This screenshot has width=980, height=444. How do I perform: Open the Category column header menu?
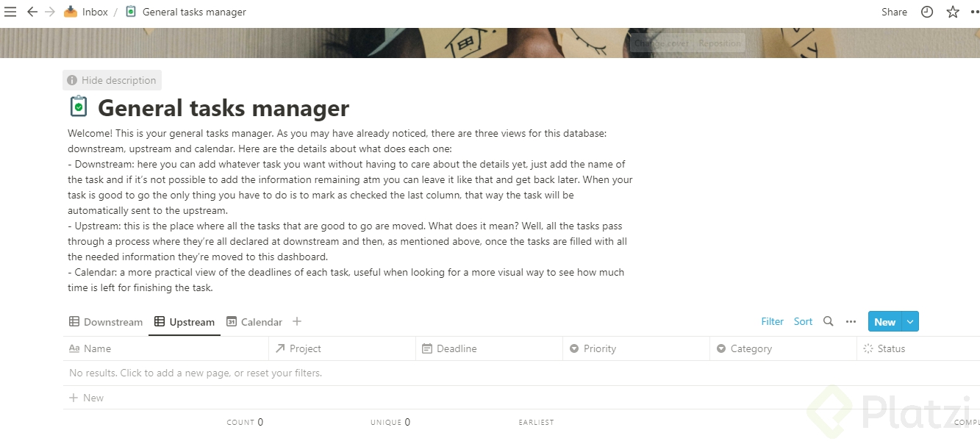click(x=751, y=348)
